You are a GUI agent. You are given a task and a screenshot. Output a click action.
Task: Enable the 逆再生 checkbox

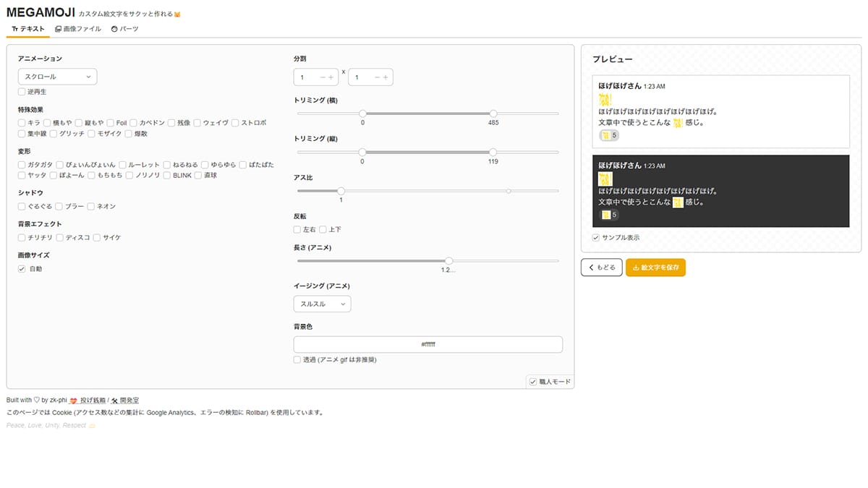coord(22,92)
